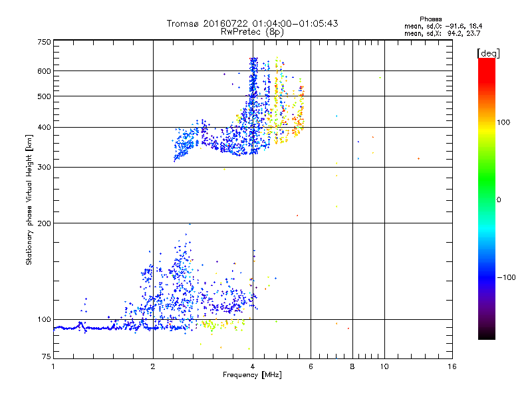This screenshot has width=532, height=399.
Task: Click the y-axis title 'Stationary phase Virtual Height [km]'
Action: [x=29, y=199]
